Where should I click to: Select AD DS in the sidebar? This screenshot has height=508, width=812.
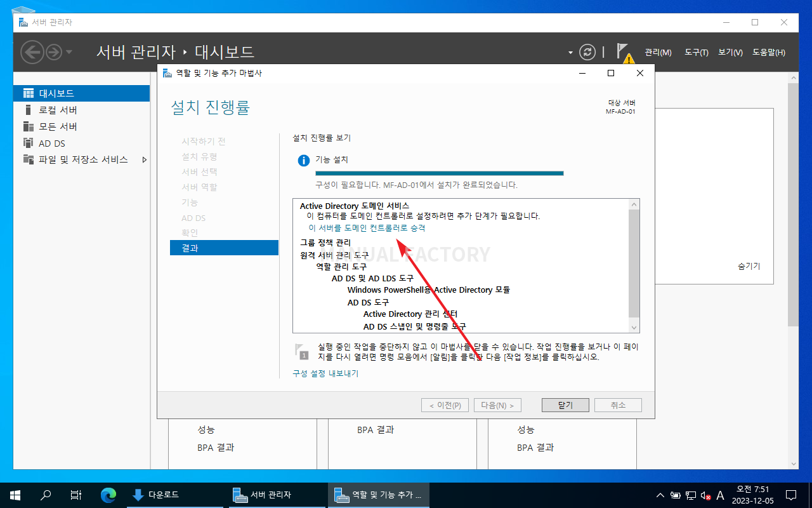point(81,143)
